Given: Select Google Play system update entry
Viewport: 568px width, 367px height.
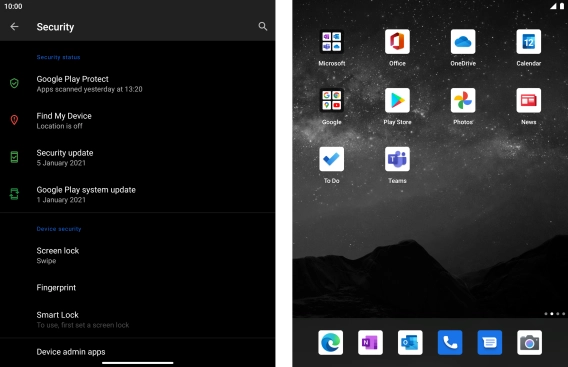Looking at the screenshot, I should point(138,195).
